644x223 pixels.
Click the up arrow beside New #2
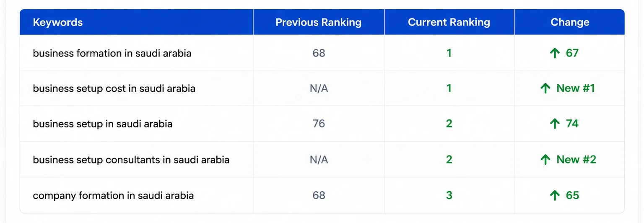click(545, 160)
